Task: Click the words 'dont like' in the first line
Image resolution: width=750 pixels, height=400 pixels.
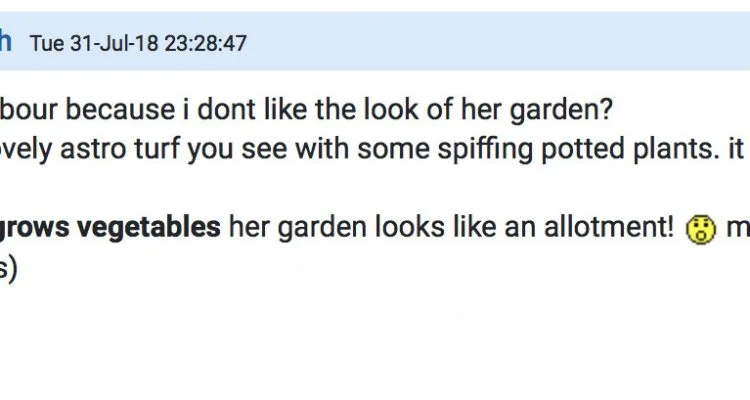Action: pyautogui.click(x=252, y=110)
